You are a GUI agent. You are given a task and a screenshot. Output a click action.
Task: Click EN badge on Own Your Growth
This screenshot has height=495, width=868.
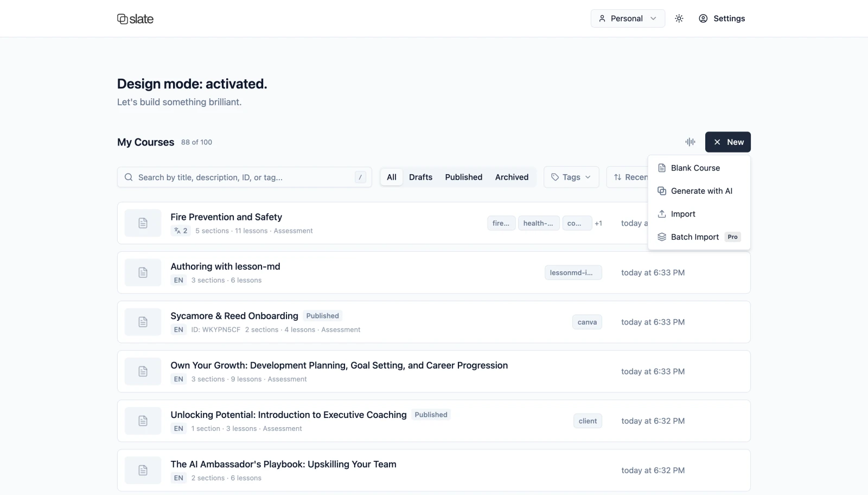pos(178,379)
